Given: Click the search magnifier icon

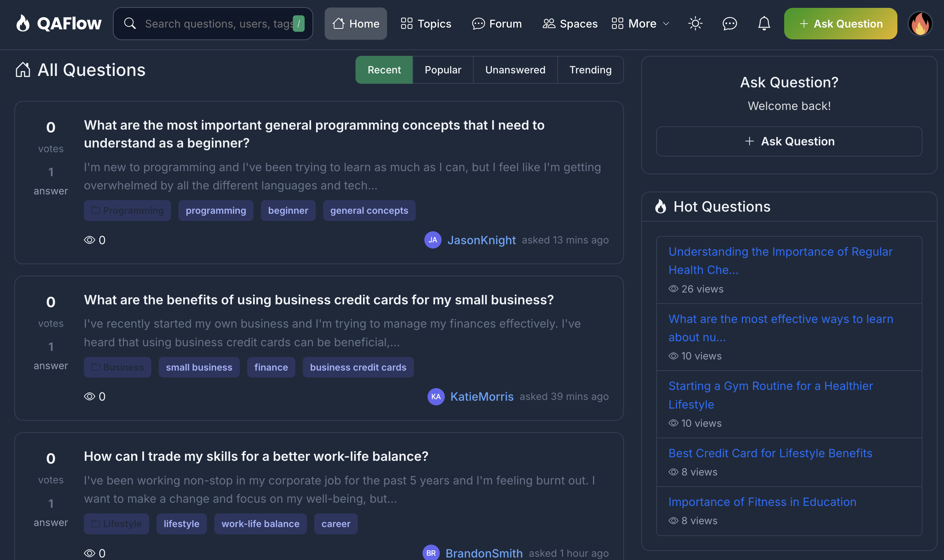Looking at the screenshot, I should coord(129,23).
